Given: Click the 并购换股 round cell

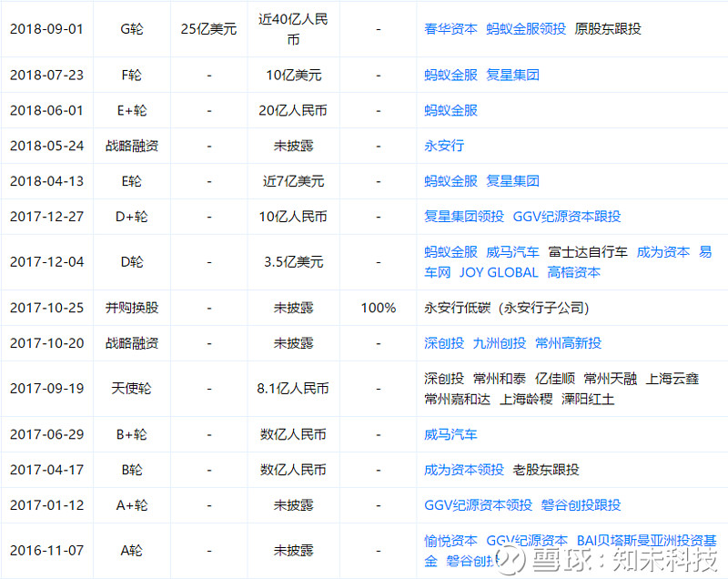Looking at the screenshot, I should [131, 308].
